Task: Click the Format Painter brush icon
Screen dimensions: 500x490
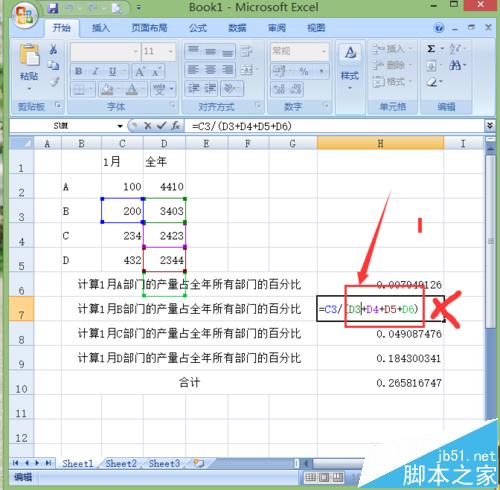Action: point(55,81)
